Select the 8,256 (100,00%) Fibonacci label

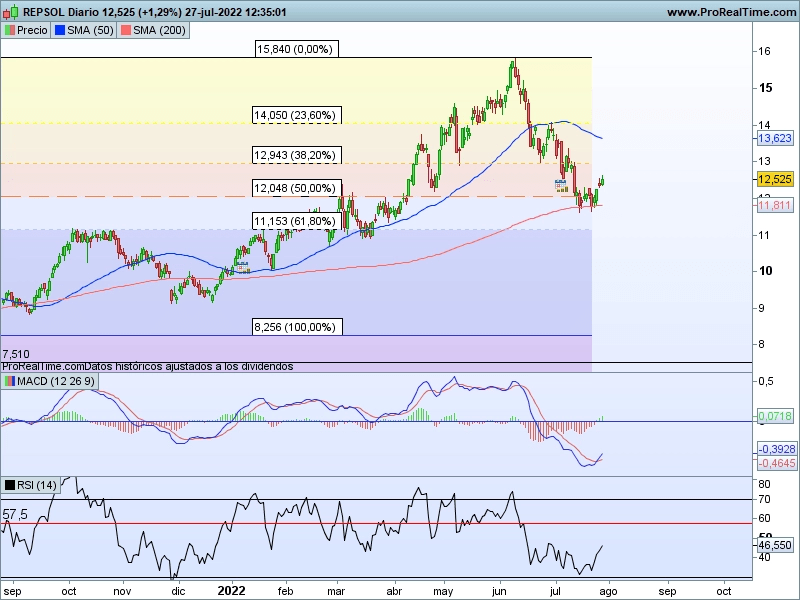pos(295,327)
